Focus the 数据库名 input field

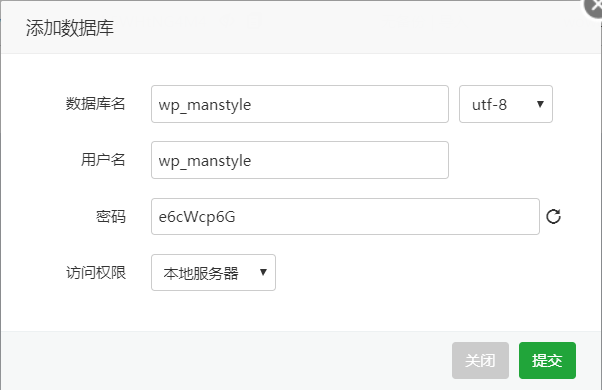click(x=300, y=104)
